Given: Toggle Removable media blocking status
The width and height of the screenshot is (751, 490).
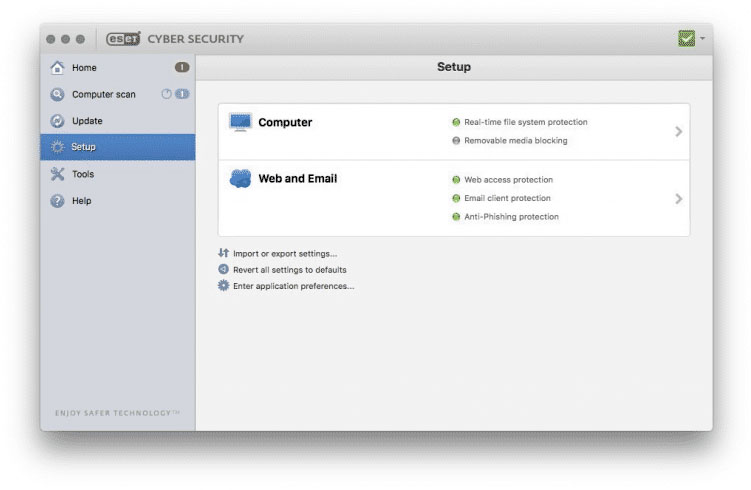Looking at the screenshot, I should (x=456, y=141).
